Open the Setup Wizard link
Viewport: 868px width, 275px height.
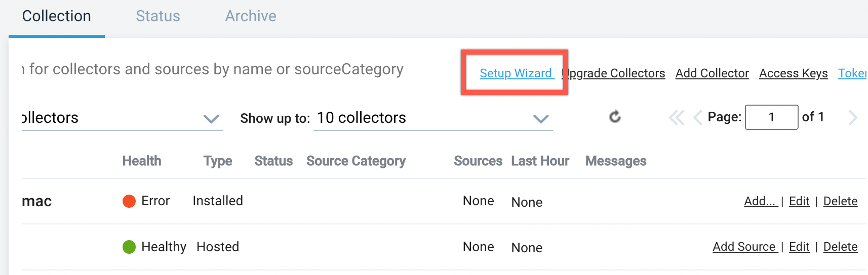516,73
